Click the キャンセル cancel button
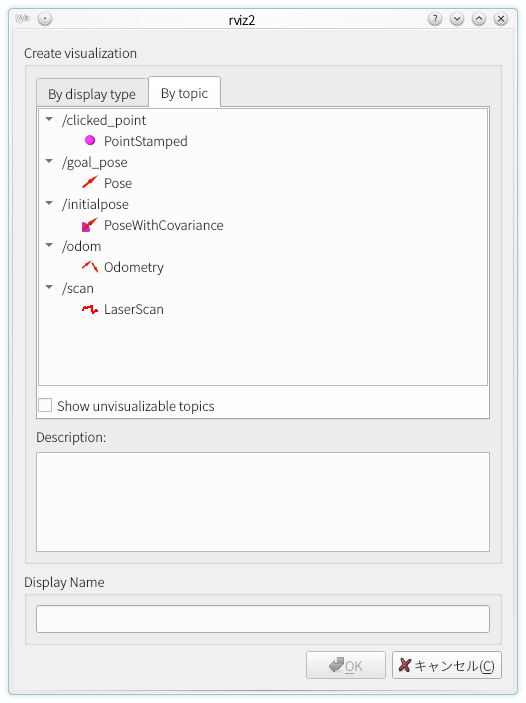The height and width of the screenshot is (703, 526). [447, 665]
